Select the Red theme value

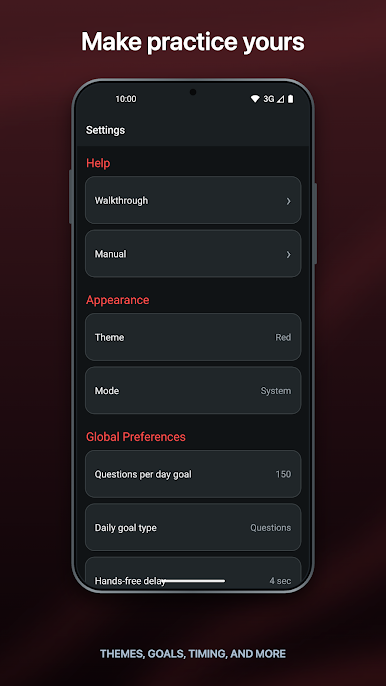pos(283,337)
